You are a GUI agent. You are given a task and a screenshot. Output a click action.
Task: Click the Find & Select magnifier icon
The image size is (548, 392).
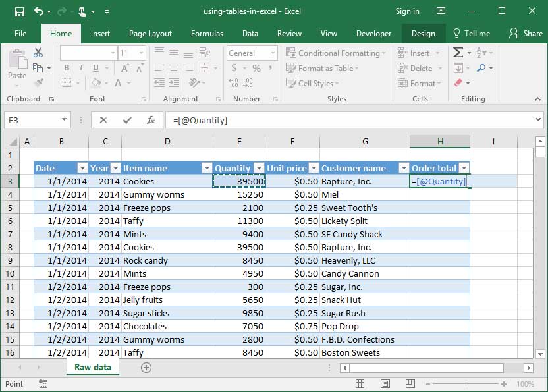481,68
